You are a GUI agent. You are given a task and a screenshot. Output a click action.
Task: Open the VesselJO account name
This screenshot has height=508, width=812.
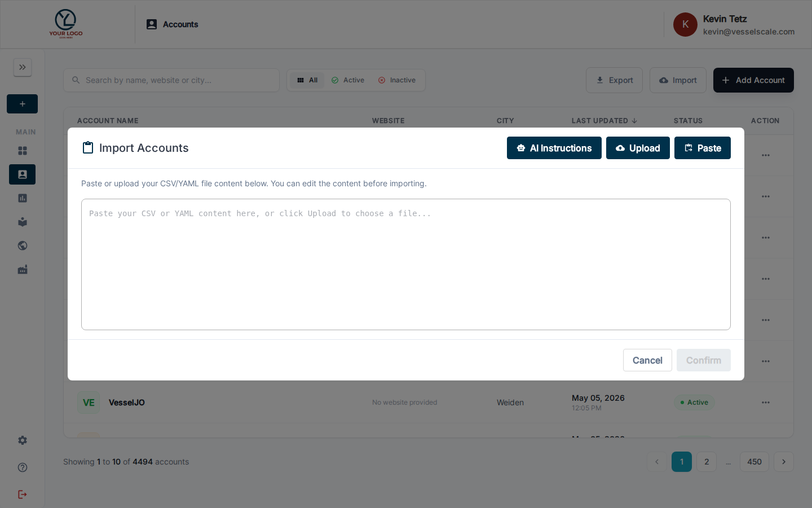click(127, 402)
